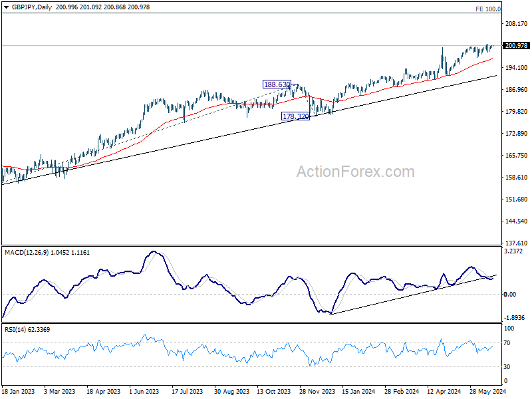Select the 12 Apr 2024 date label
The image size is (532, 399).
pos(444,391)
